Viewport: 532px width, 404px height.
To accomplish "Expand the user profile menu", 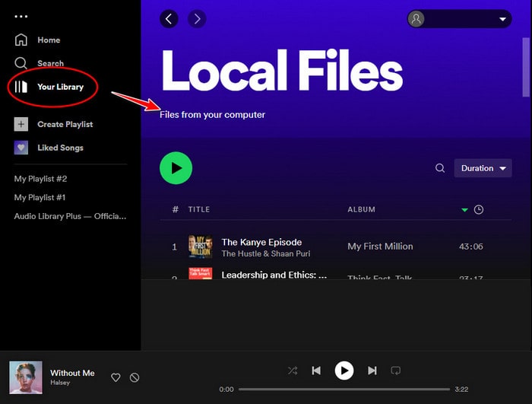I will (x=459, y=19).
